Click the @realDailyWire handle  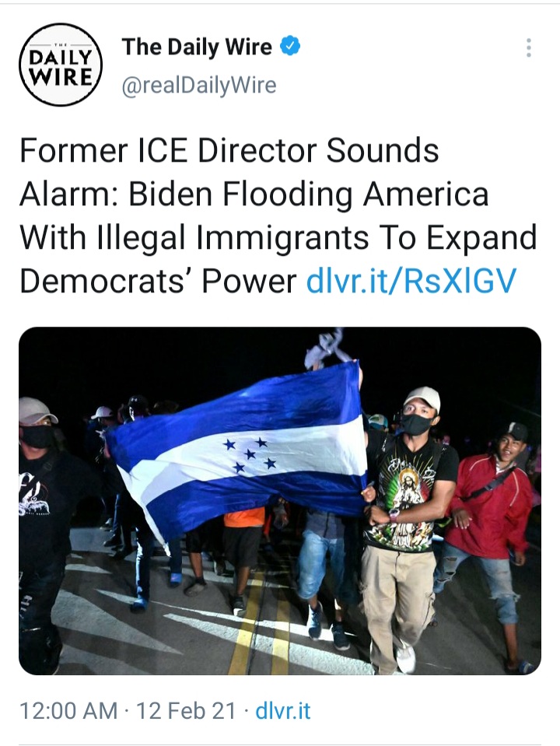tap(199, 86)
